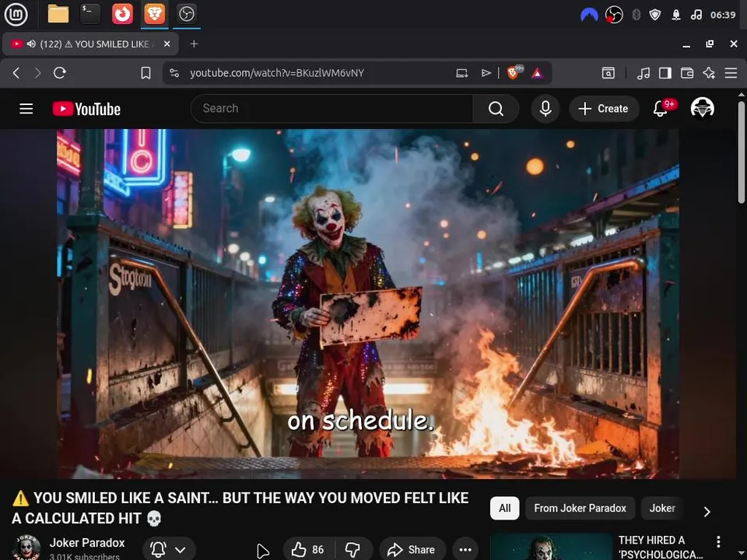
Task: Start voice search with the microphone
Action: tap(545, 109)
